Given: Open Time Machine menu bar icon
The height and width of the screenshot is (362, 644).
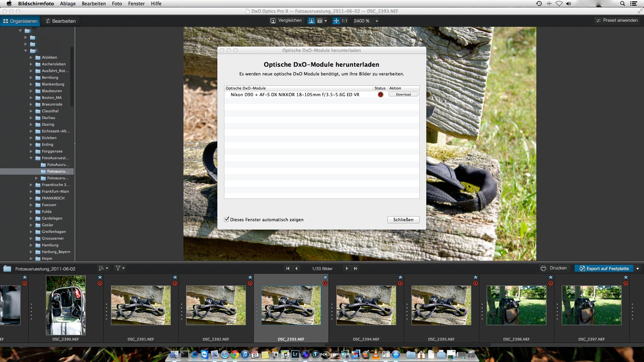Looking at the screenshot, I should [x=539, y=3].
